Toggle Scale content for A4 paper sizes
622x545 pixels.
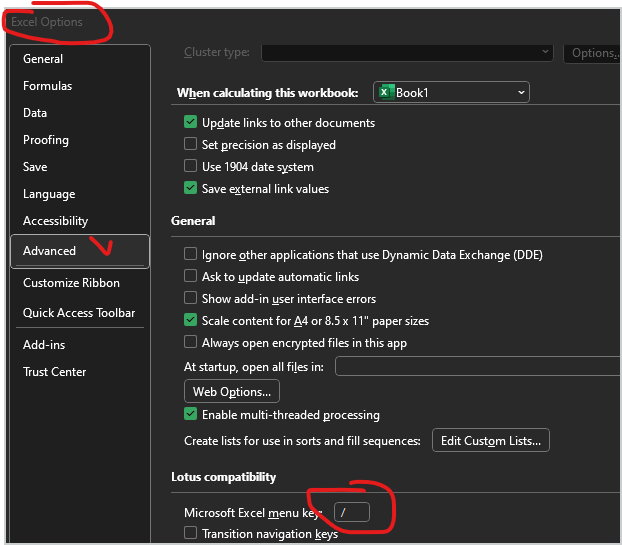point(190,320)
